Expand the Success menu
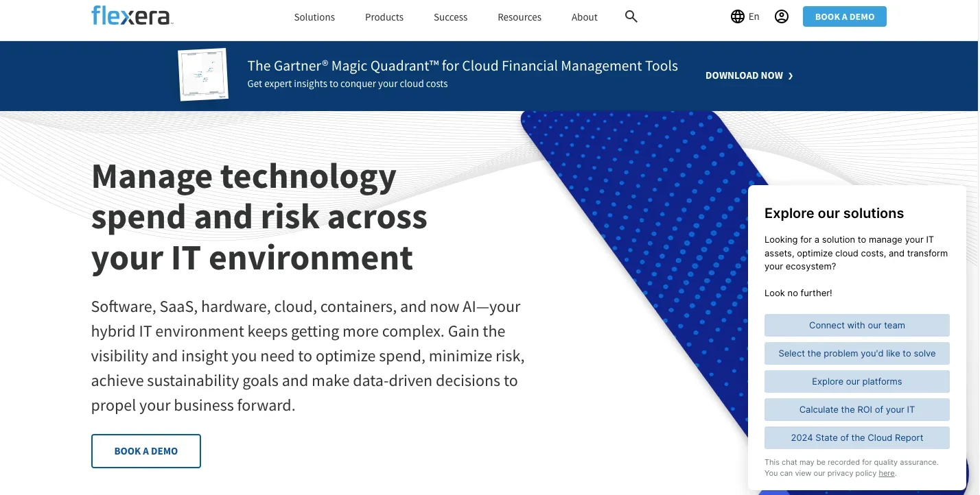 point(450,17)
